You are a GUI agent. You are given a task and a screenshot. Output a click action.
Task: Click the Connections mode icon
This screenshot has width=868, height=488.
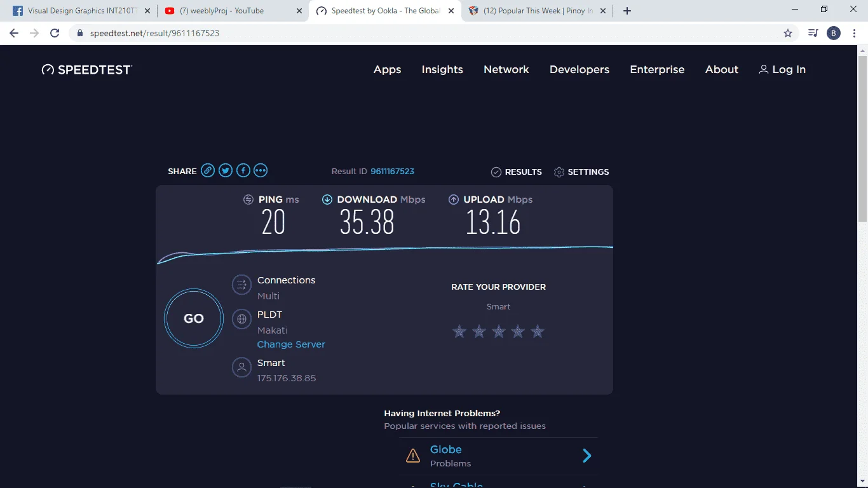click(241, 285)
